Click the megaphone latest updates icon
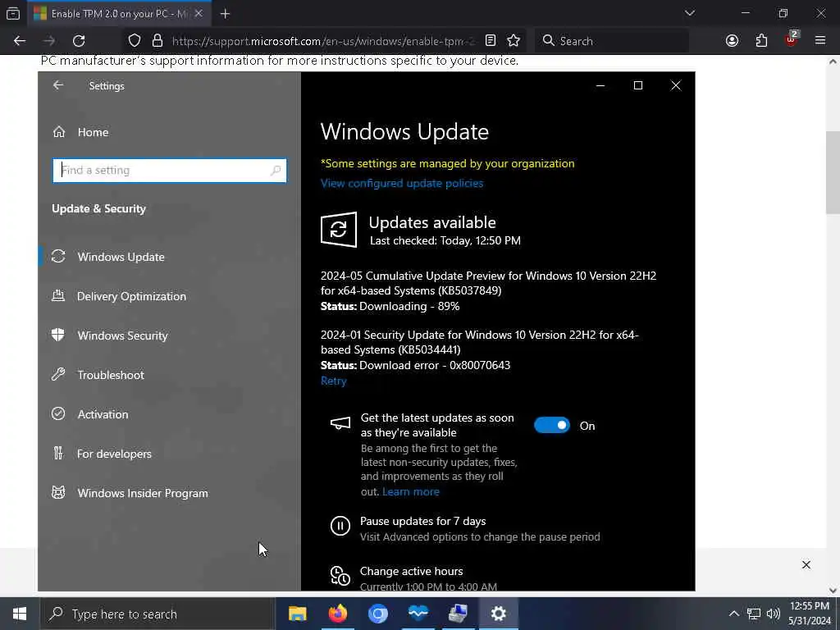 340,424
